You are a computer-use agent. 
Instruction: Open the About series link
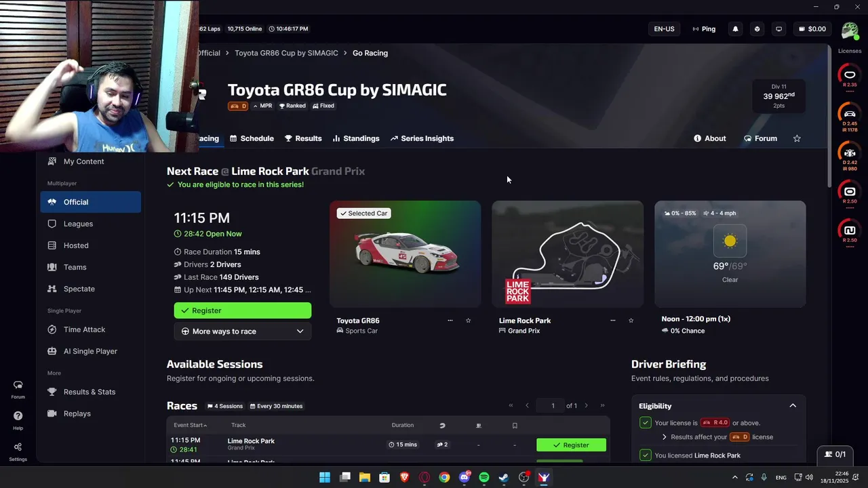(x=710, y=138)
